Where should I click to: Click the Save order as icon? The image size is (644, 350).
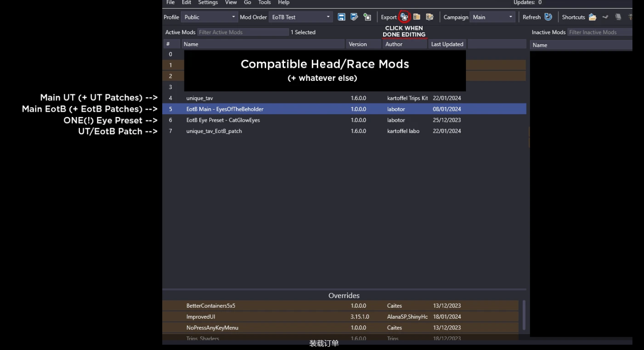(x=354, y=17)
